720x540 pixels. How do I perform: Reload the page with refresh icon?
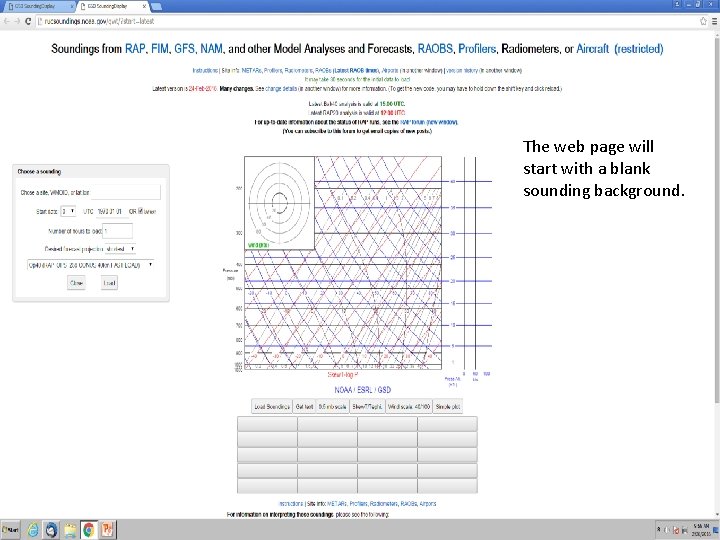pos(28,21)
